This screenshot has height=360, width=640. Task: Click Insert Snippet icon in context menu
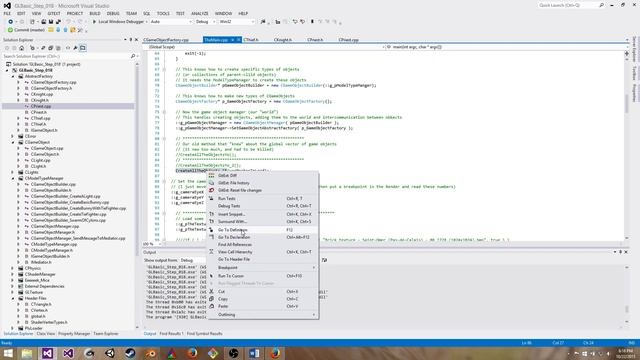pyautogui.click(x=211, y=214)
